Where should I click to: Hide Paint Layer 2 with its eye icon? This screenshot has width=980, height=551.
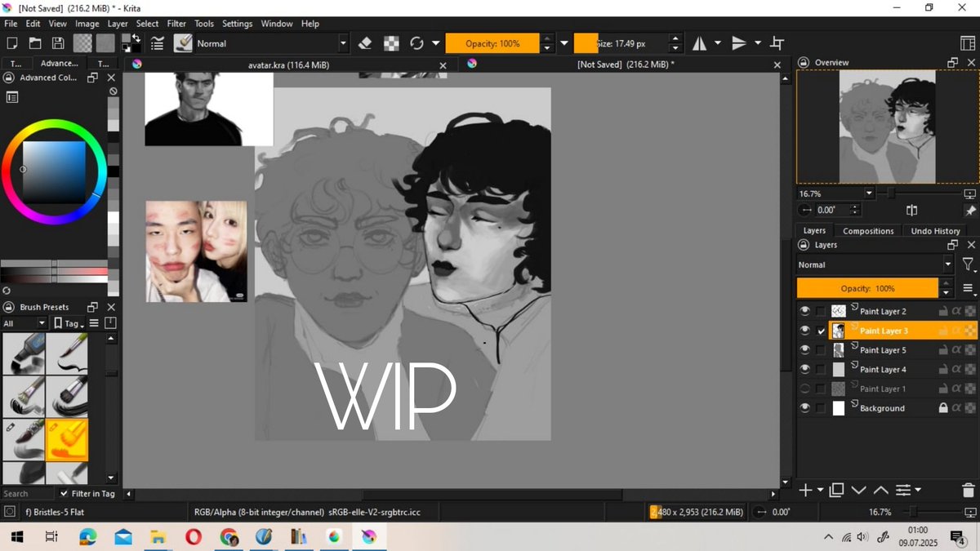click(805, 311)
